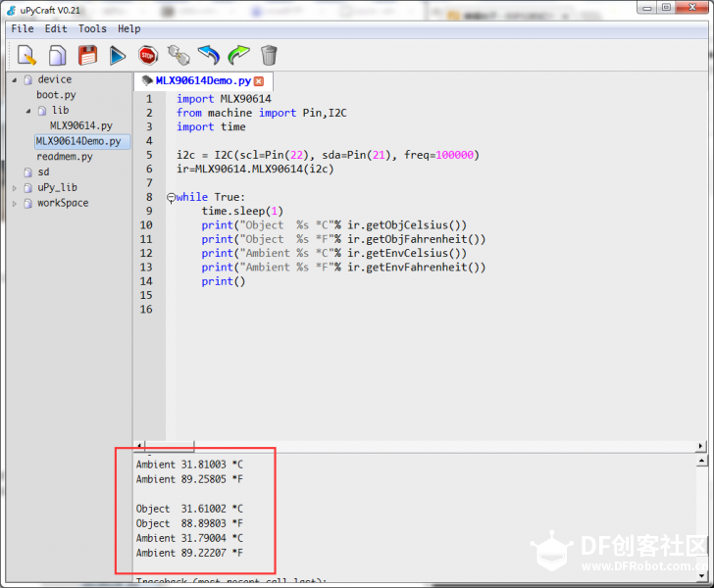The height and width of the screenshot is (588, 714).
Task: Click console output 'Ambient 89.25805 *F'
Action: coord(189,479)
